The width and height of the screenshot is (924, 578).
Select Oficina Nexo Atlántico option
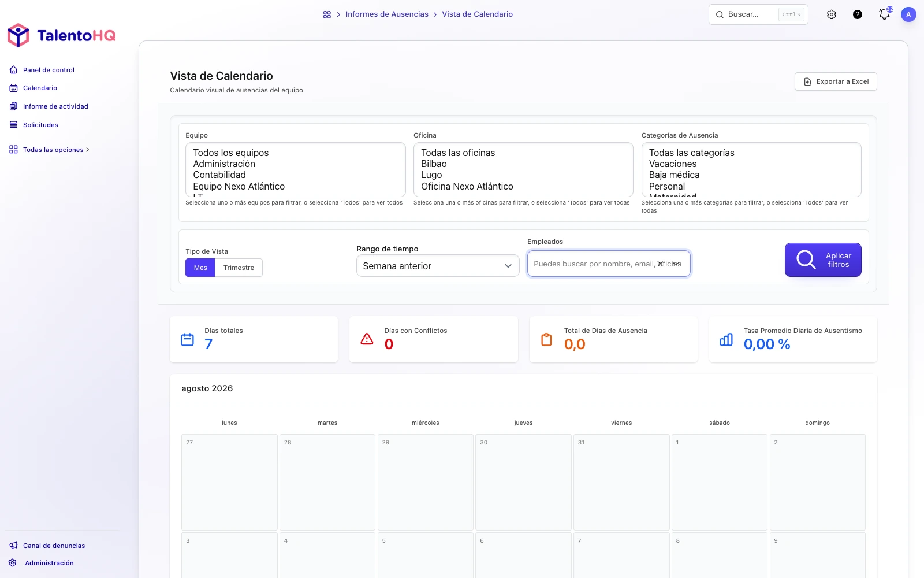pos(523,186)
